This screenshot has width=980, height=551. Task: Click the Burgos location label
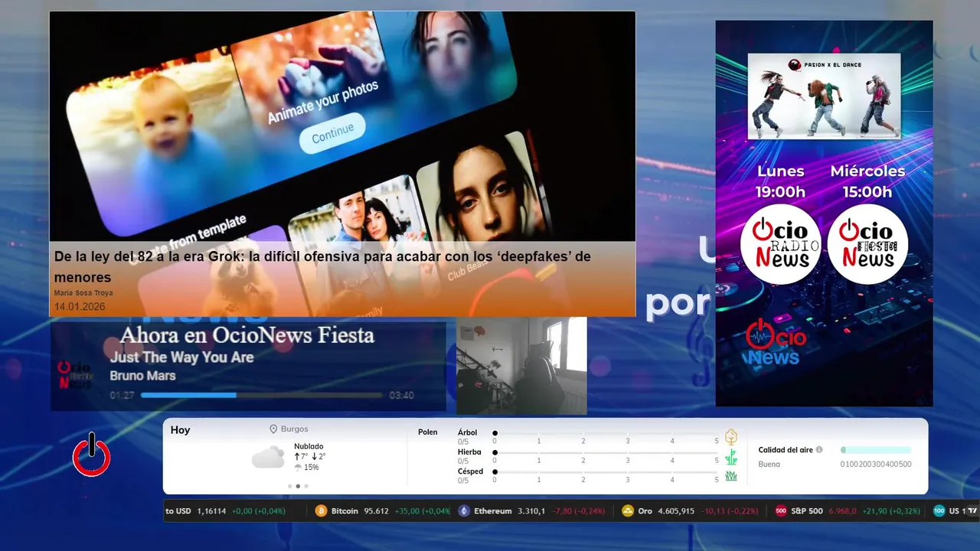(295, 429)
